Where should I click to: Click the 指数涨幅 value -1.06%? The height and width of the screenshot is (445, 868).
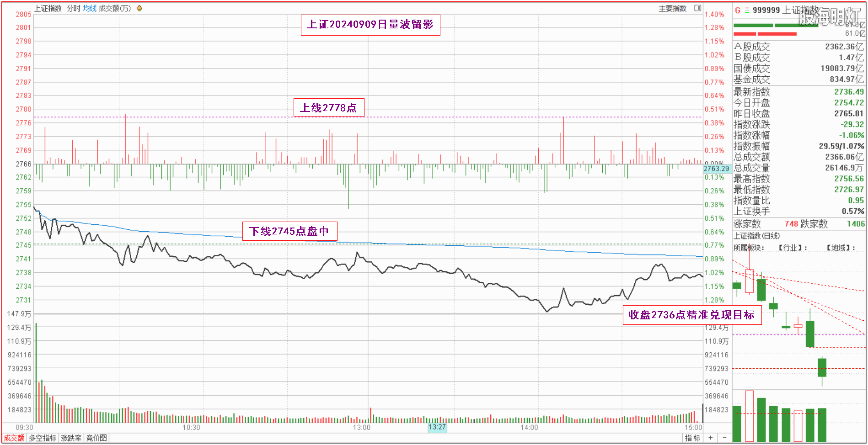pyautogui.click(x=852, y=135)
